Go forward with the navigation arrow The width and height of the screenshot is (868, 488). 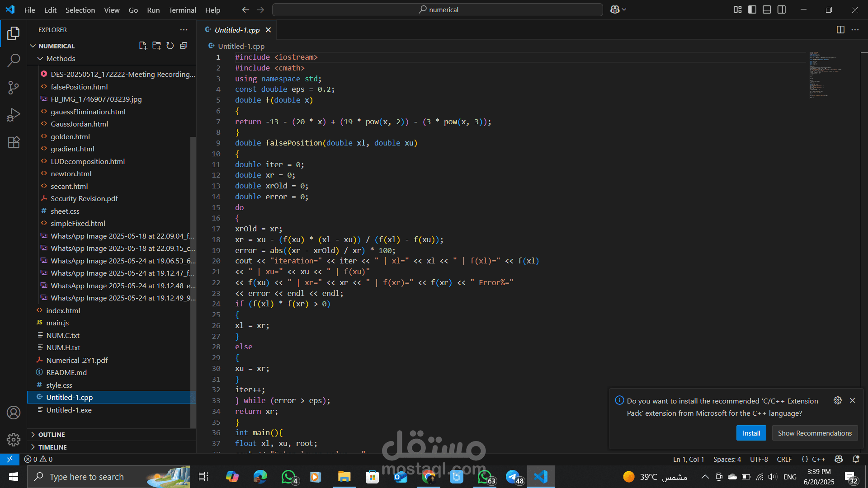260,9
